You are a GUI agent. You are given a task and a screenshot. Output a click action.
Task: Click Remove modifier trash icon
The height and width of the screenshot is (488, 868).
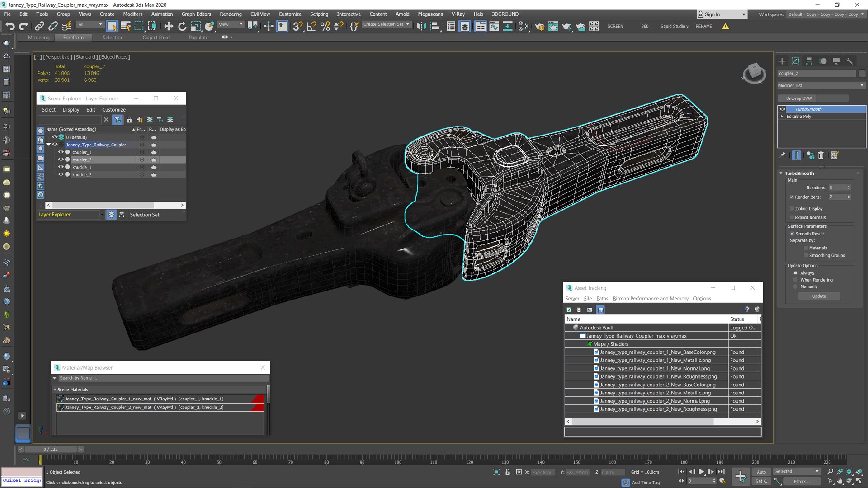(x=821, y=155)
